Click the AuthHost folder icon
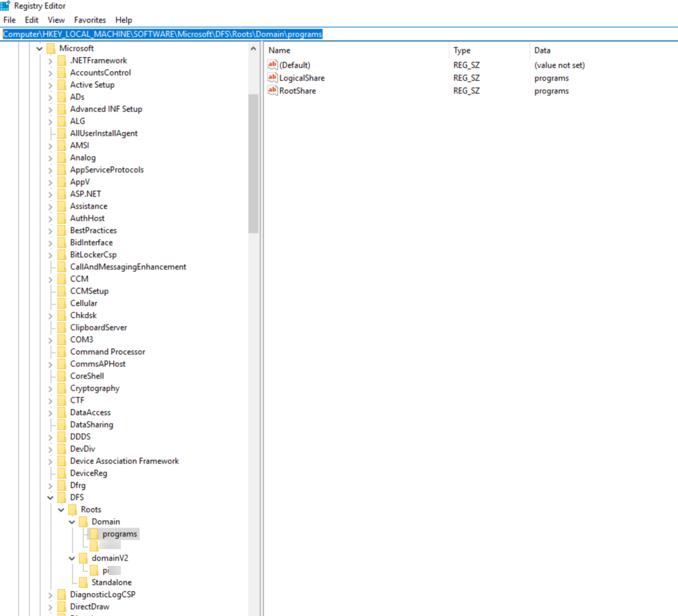This screenshot has height=616, width=678. point(62,218)
